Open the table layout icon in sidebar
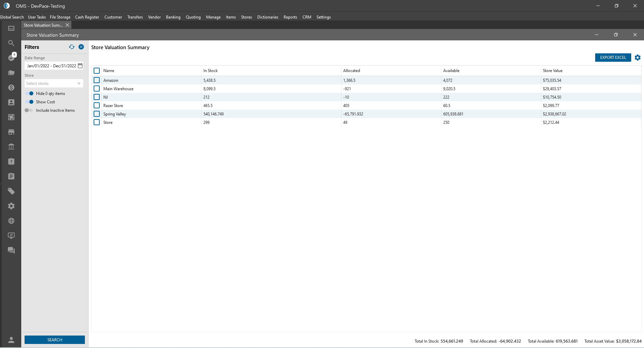This screenshot has width=644, height=348. click(x=11, y=28)
